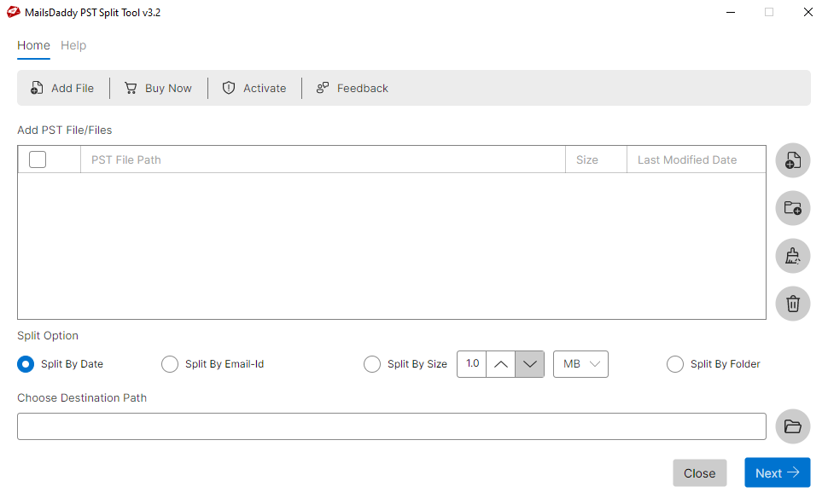Click the MailsDaddy logo in title bar
This screenshot has width=828, height=504.
click(x=13, y=12)
